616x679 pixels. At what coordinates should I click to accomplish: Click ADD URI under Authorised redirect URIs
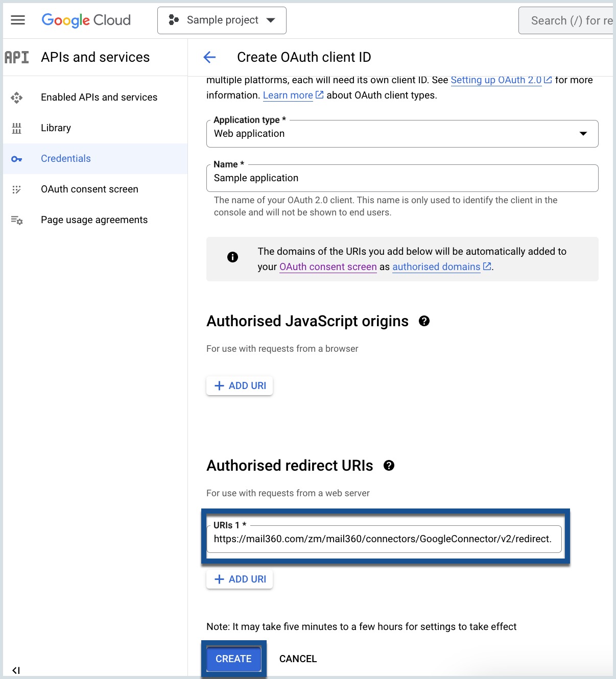click(x=239, y=579)
